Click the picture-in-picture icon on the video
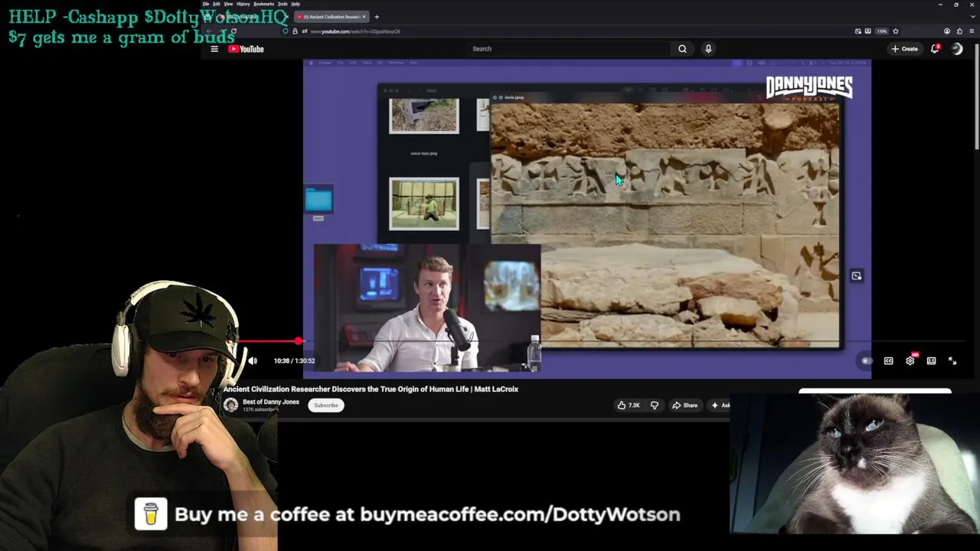 [856, 275]
